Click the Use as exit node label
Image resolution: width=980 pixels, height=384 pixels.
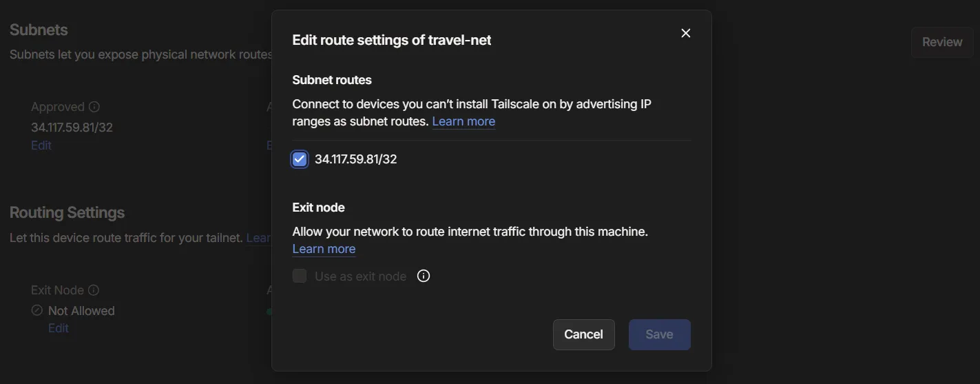360,276
